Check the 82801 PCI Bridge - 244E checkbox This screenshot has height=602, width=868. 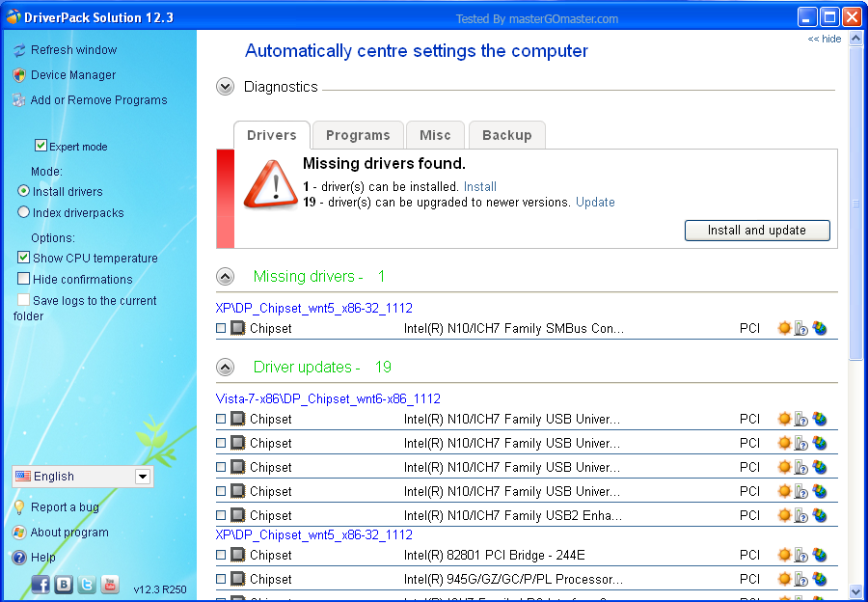[221, 555]
